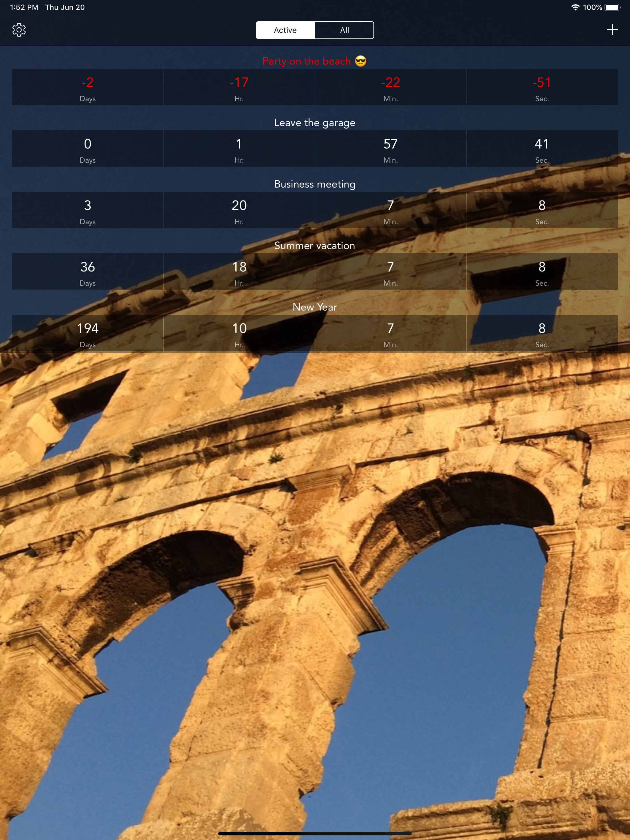Image resolution: width=630 pixels, height=840 pixels.
Task: Switch to the All tab
Action: (344, 30)
